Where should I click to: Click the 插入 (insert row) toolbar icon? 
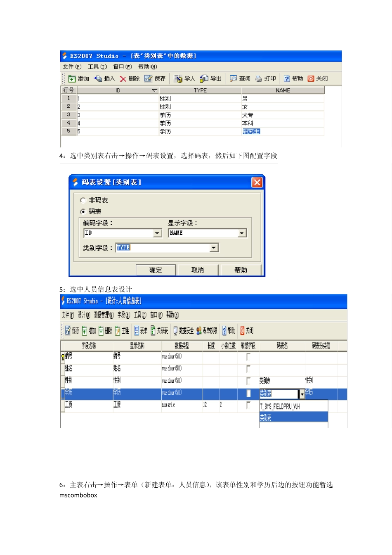coord(98,78)
